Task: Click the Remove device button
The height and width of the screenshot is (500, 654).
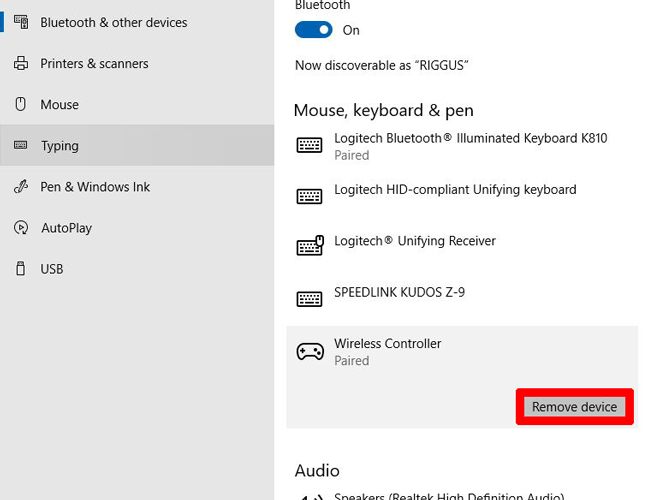Action: point(574,407)
